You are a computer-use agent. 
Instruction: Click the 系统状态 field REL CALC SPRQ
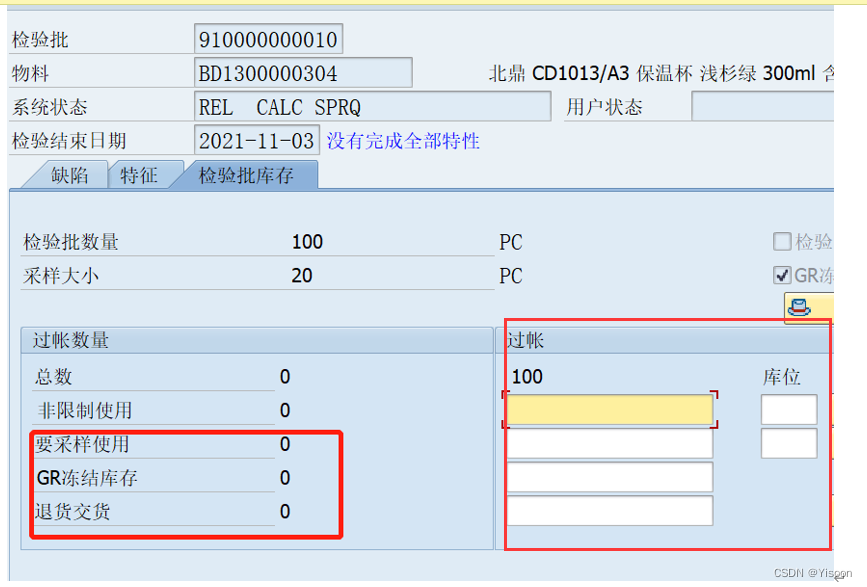tap(373, 107)
